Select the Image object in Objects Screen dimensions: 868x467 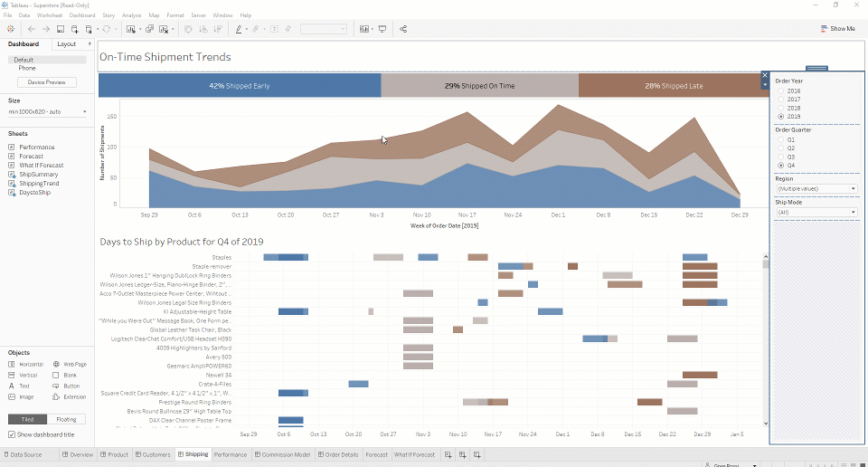(x=24, y=396)
